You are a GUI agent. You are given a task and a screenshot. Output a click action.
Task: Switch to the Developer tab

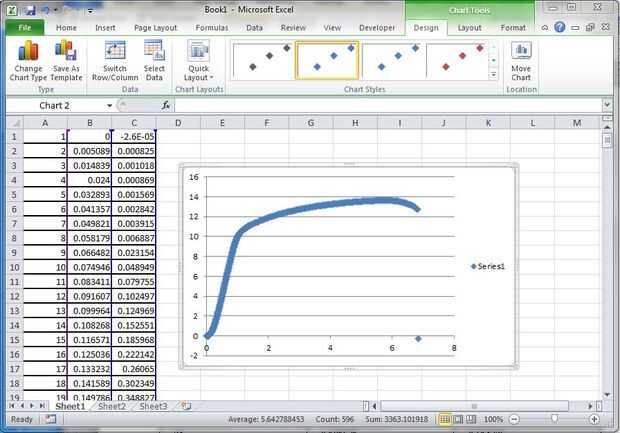click(x=377, y=28)
